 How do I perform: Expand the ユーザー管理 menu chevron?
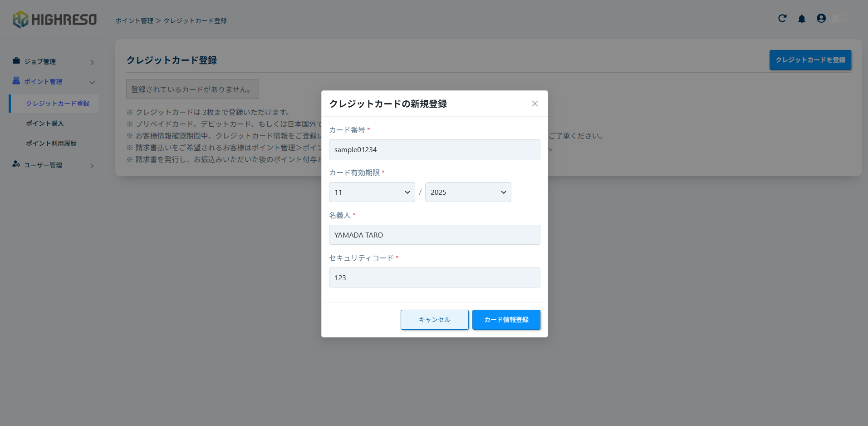click(x=92, y=166)
